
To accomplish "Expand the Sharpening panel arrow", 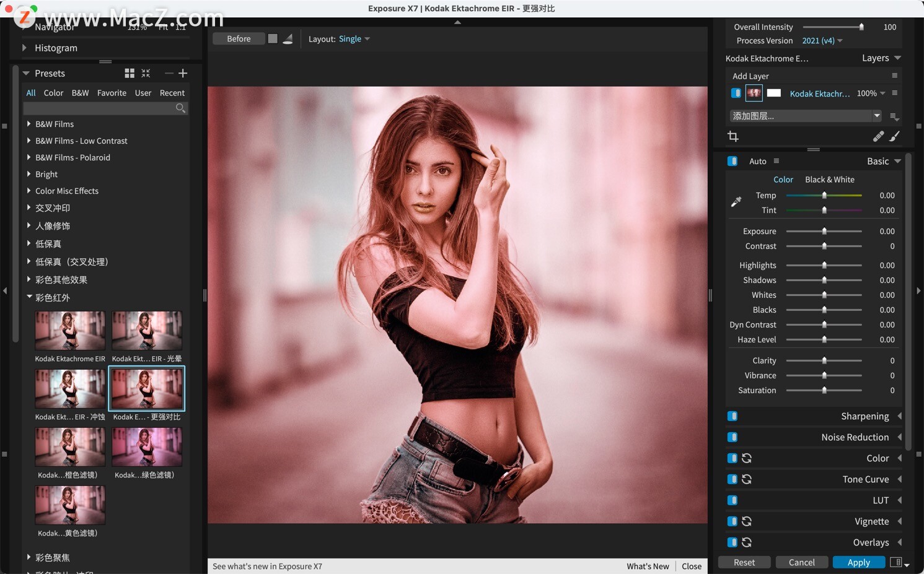I will (900, 416).
